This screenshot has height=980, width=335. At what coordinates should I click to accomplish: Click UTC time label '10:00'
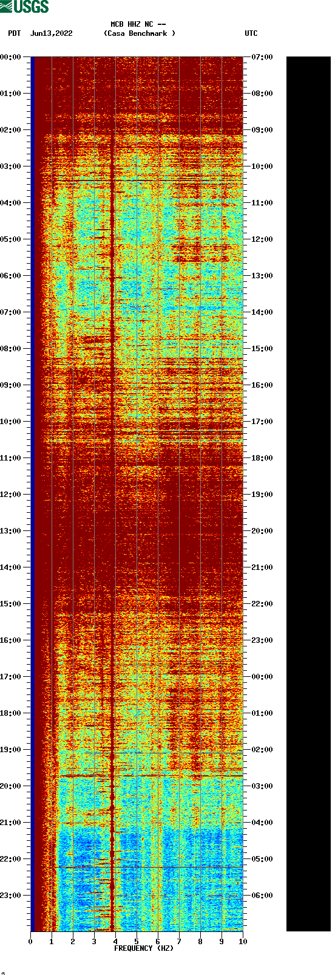(x=262, y=166)
